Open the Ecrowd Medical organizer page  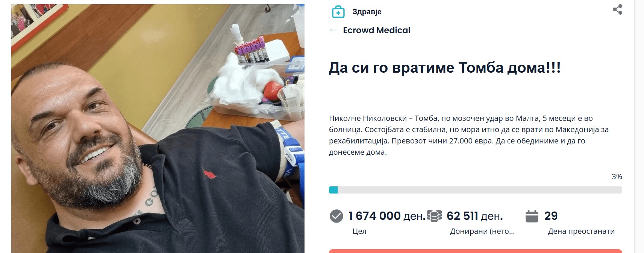[x=376, y=30]
